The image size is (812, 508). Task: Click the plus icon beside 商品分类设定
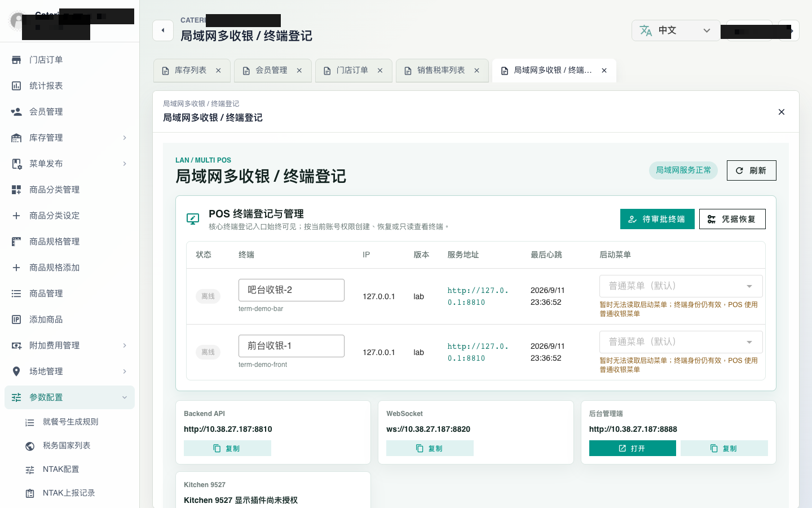pyautogui.click(x=16, y=216)
